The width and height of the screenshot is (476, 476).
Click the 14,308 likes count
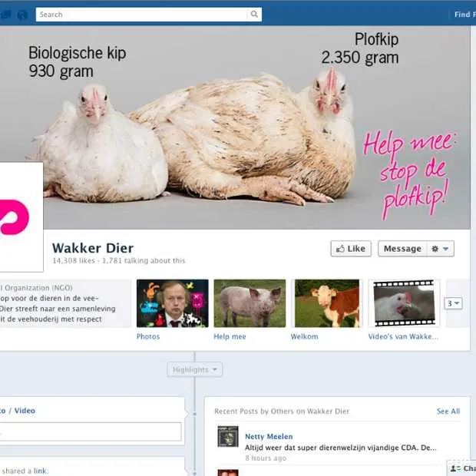(74, 260)
